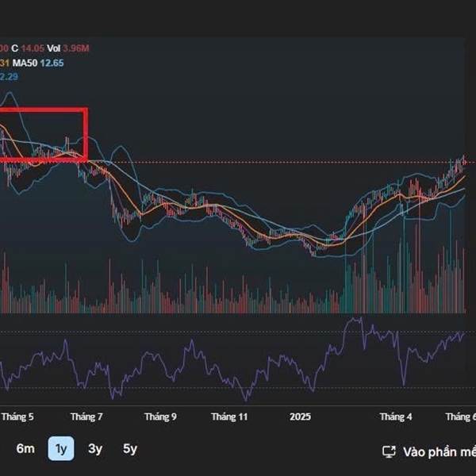Screen dimensions: 476x476
Task: Click the Tháng 7 axis label
Action: pos(86,416)
